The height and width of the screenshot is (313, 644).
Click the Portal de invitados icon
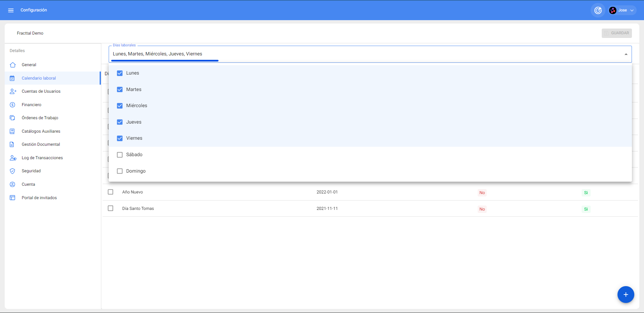tap(13, 198)
